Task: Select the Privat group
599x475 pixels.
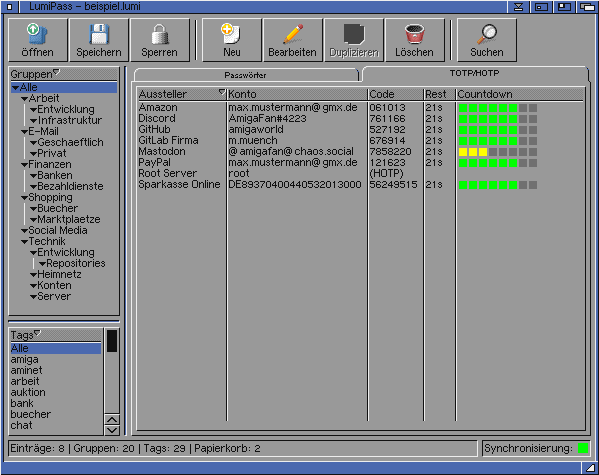Action: pos(52,153)
